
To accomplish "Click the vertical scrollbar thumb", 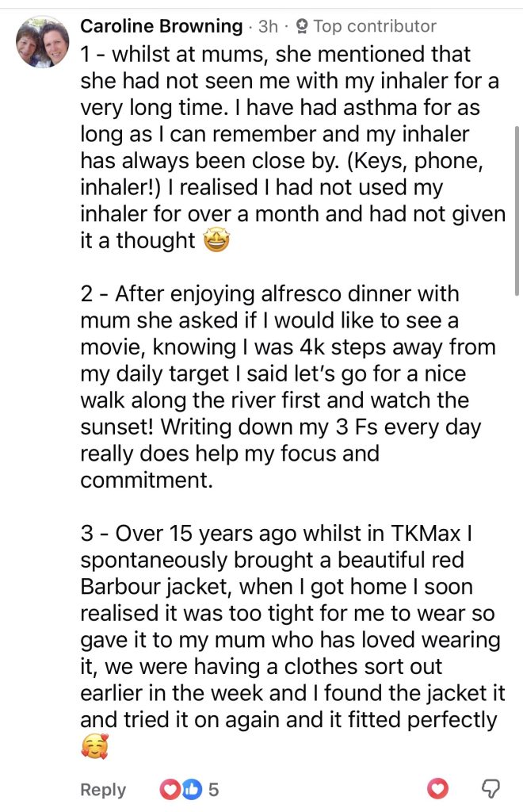I will tap(517, 210).
